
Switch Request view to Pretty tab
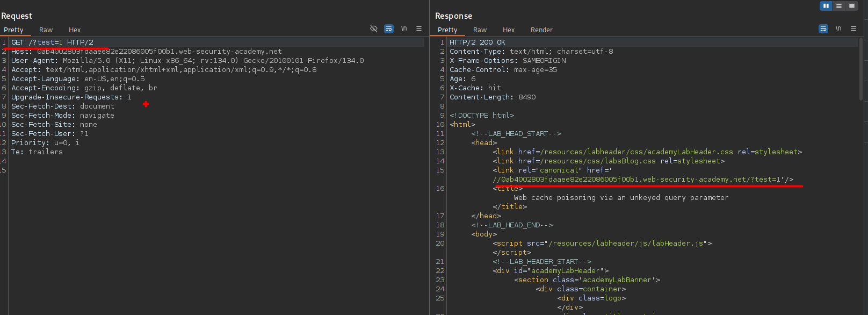coord(14,30)
